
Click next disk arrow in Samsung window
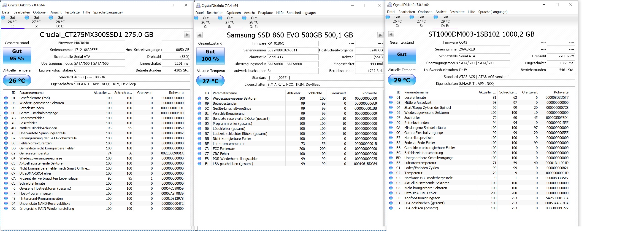click(380, 35)
